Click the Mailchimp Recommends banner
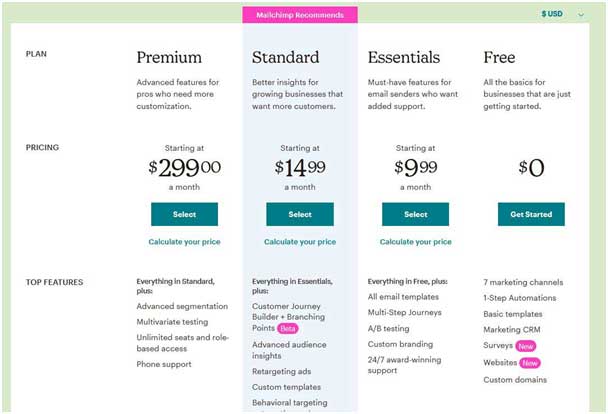Image resolution: width=608 pixels, height=414 pixels. click(x=300, y=15)
